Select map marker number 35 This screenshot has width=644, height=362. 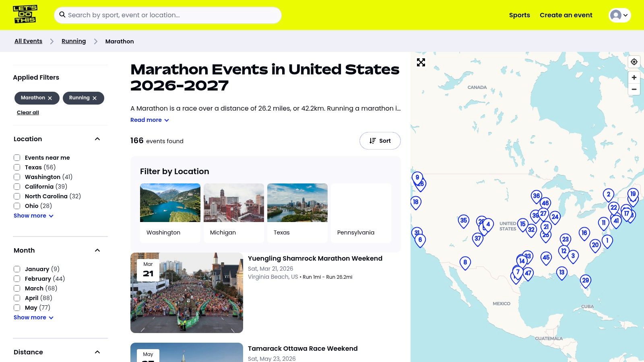[x=464, y=220]
